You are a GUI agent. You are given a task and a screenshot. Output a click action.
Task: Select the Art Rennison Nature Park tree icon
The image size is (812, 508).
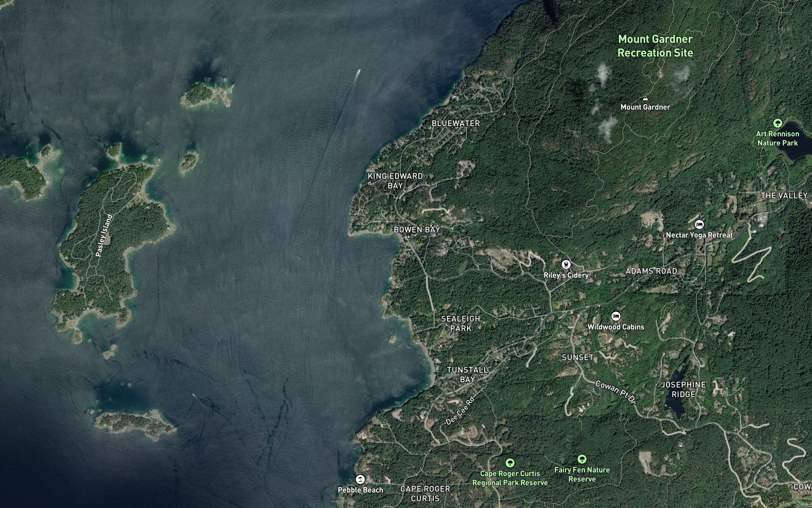tap(777, 123)
